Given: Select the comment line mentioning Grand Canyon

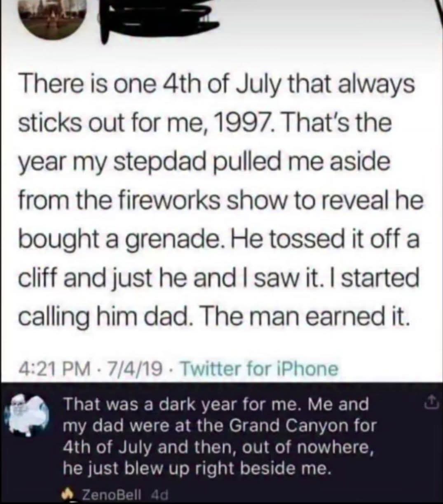Looking at the screenshot, I should click(219, 425).
